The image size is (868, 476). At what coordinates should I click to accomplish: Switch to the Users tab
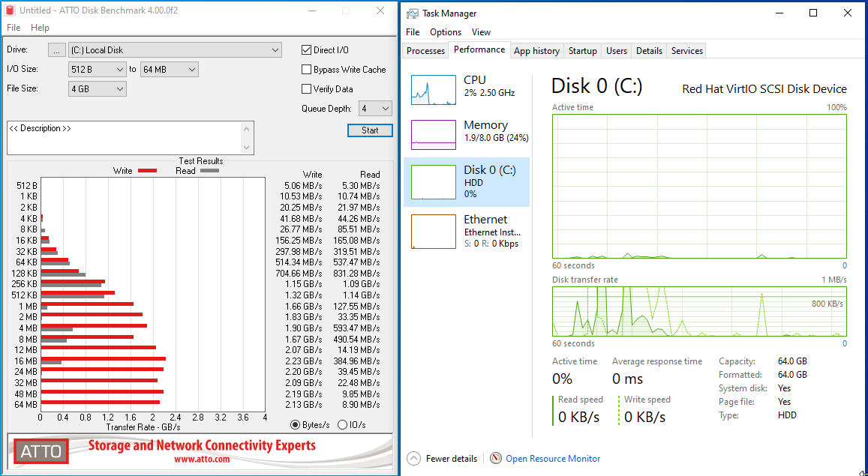point(616,51)
